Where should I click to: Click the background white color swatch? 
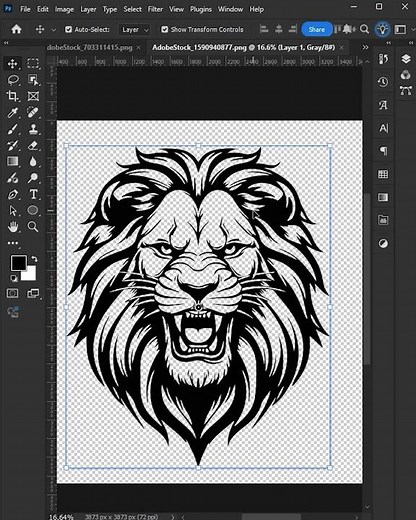click(x=30, y=274)
